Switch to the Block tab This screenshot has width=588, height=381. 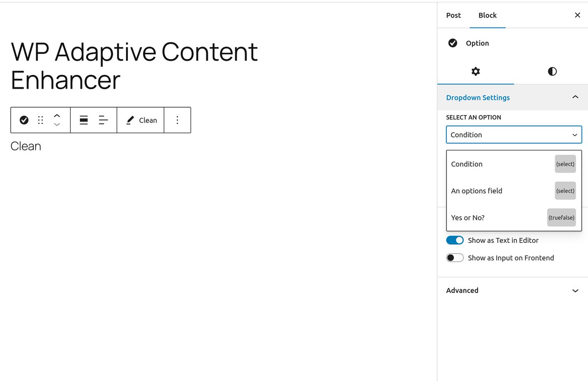(488, 15)
